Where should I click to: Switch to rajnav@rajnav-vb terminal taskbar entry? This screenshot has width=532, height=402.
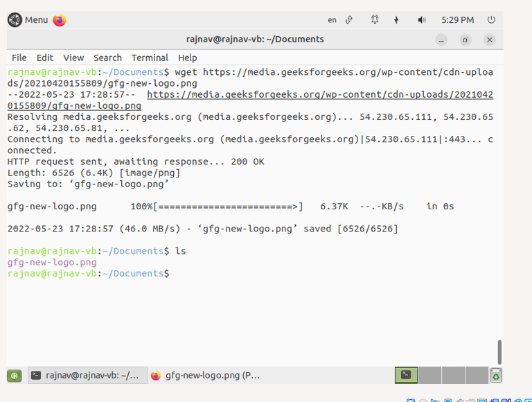click(x=87, y=375)
